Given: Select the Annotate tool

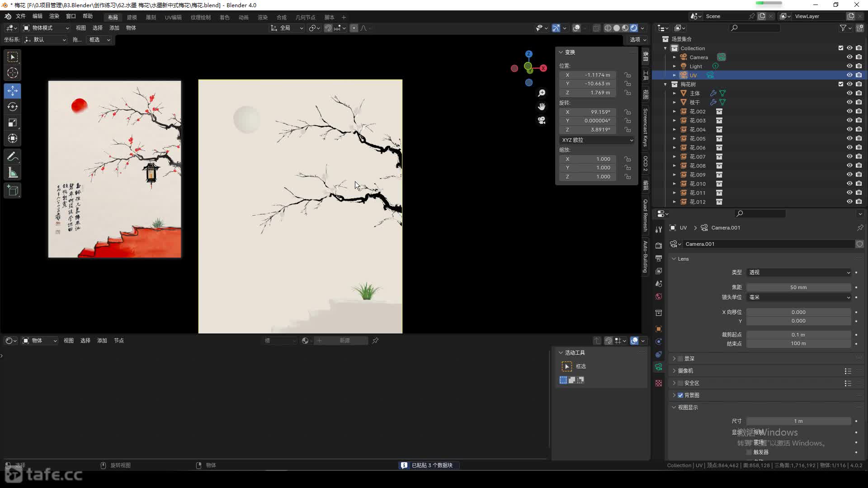Looking at the screenshot, I should 13,157.
